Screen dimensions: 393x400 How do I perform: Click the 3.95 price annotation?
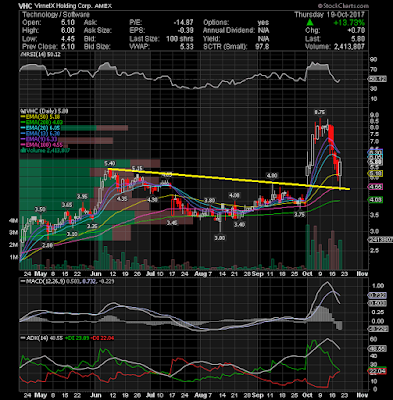tap(82, 196)
